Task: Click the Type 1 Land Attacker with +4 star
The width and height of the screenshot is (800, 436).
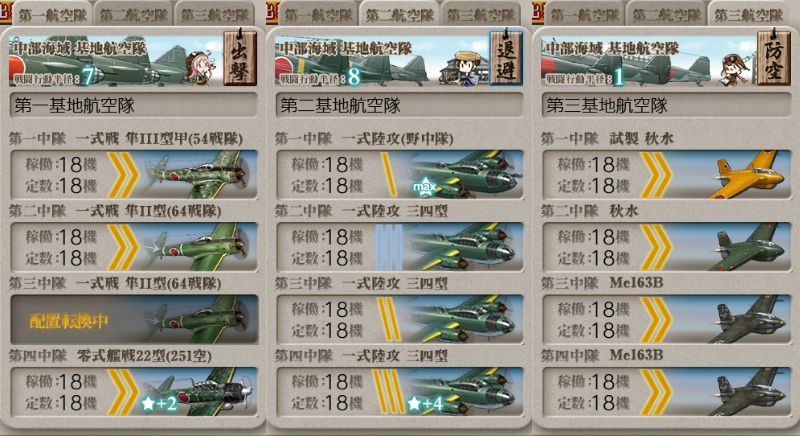Action: point(462,391)
